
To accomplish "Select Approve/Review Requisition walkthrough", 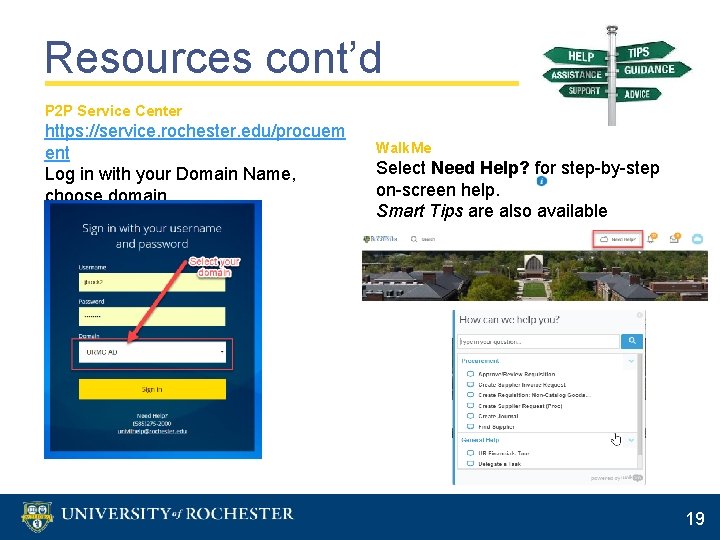I will [x=517, y=374].
